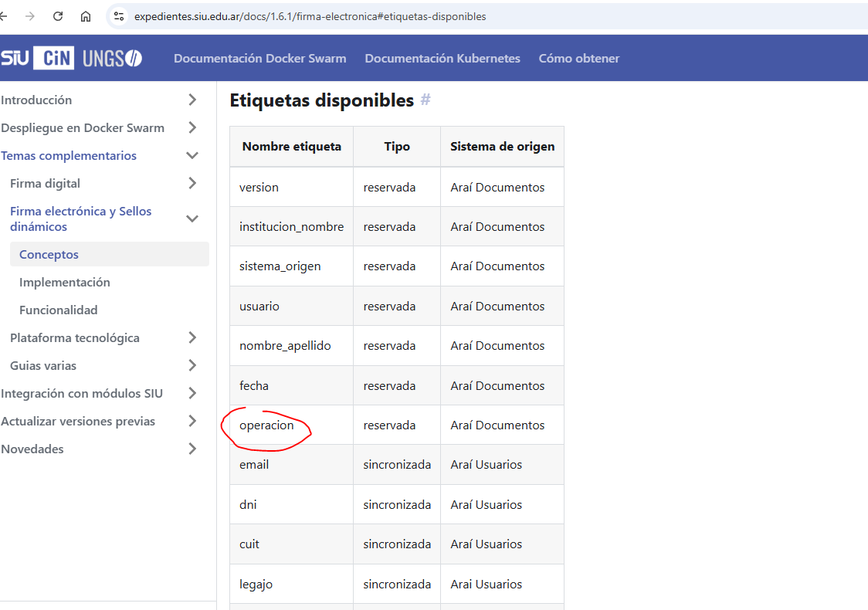Click the browser back arrow
Screen dimensions: 868x610
point(3,16)
